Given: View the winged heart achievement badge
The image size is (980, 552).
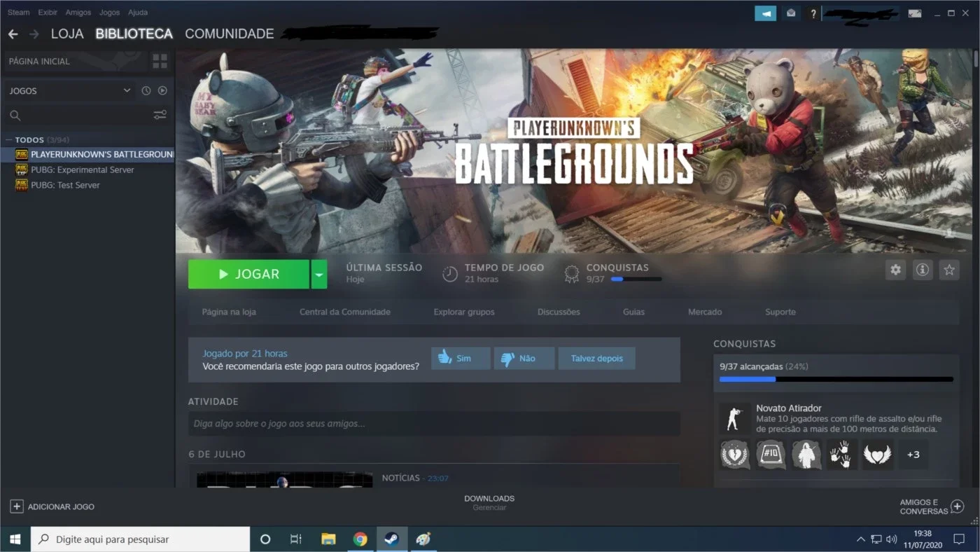Looking at the screenshot, I should point(878,455).
